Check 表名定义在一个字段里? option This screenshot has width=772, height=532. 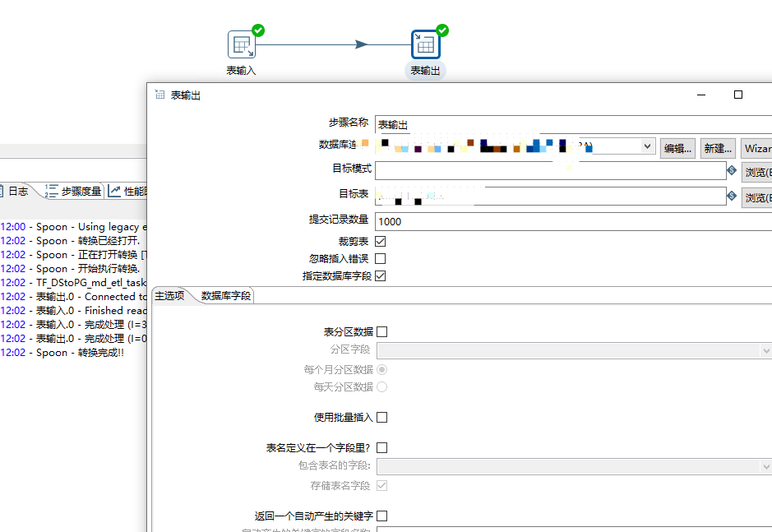coord(381,447)
